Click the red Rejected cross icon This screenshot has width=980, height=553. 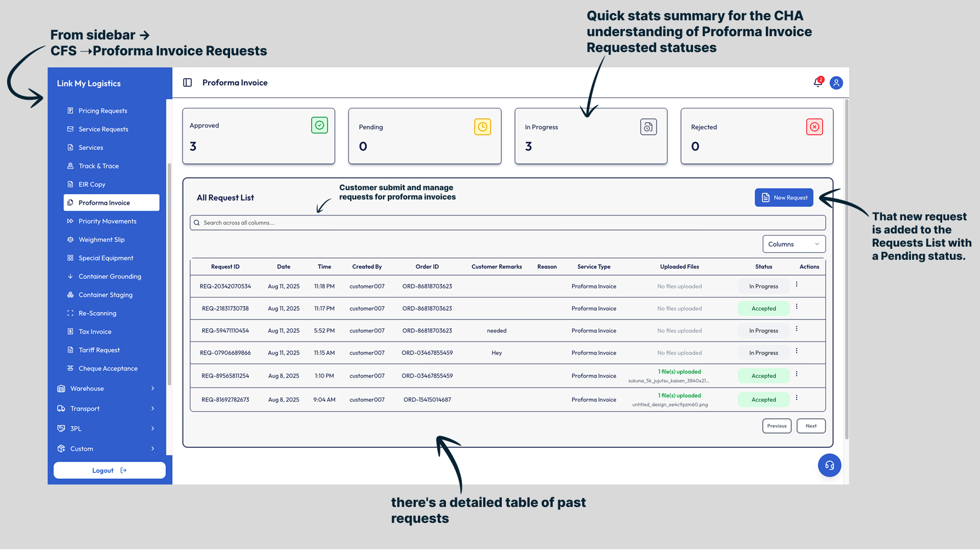coord(815,127)
